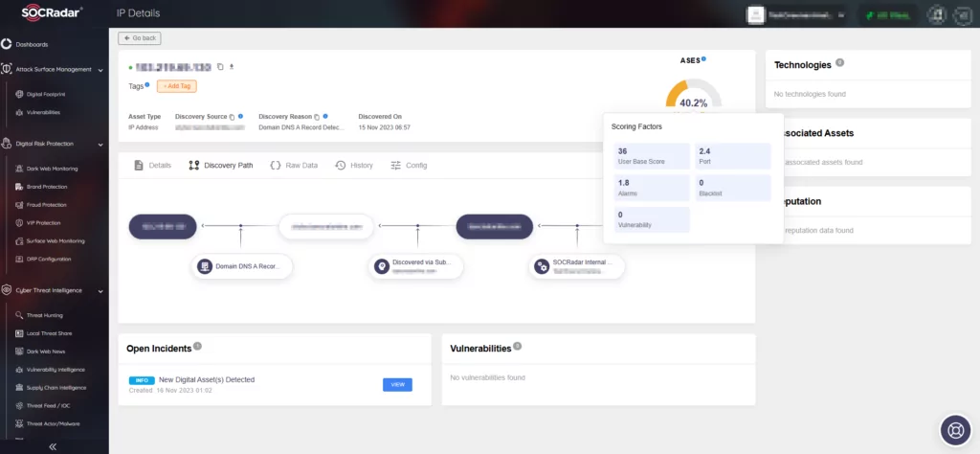Click the 40.2% ASES score gauge
This screenshot has width=980, height=454.
pos(694,96)
